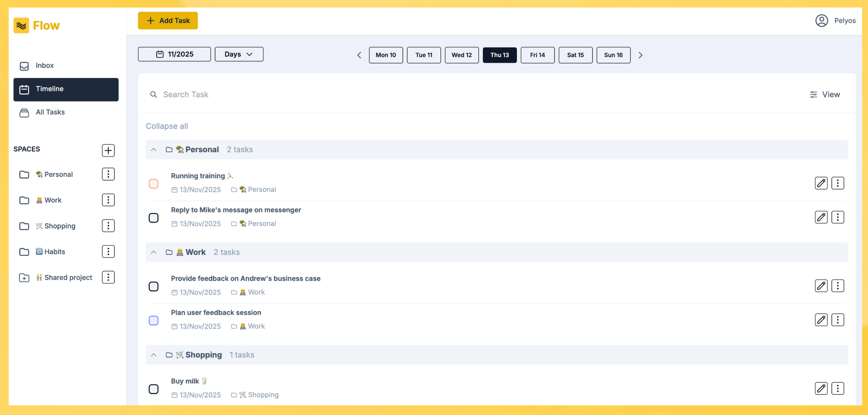Create a new space with the plus icon
This screenshot has width=868, height=415.
[108, 150]
